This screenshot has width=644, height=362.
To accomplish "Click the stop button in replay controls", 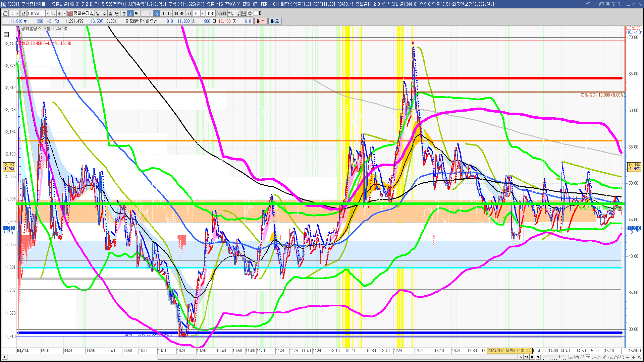I will 532,357.
